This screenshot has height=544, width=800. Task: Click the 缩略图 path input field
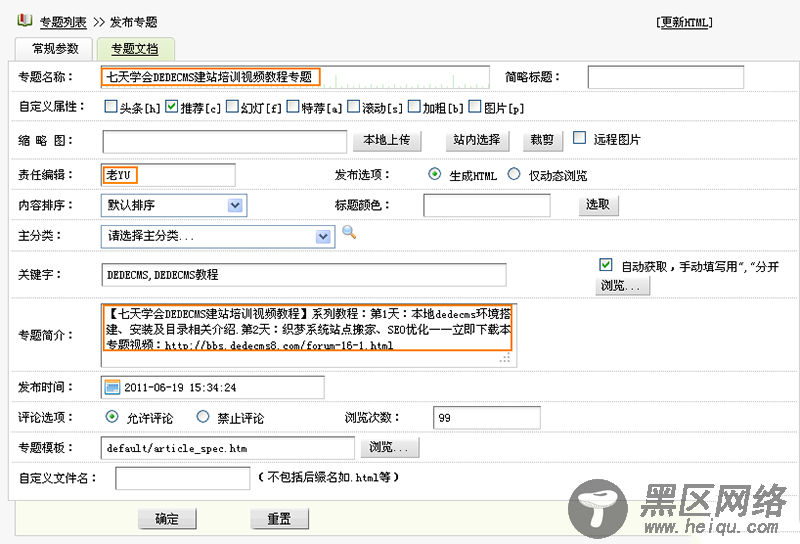(x=225, y=141)
